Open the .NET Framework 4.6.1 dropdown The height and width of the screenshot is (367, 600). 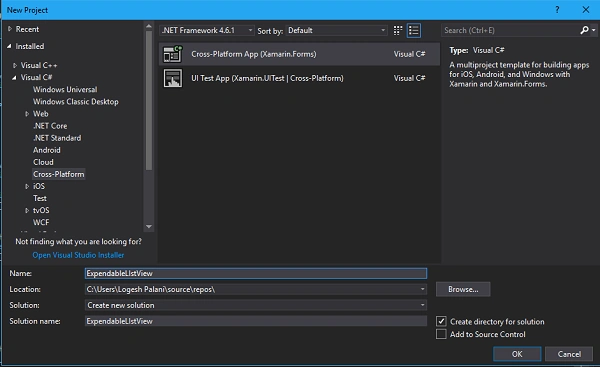207,30
